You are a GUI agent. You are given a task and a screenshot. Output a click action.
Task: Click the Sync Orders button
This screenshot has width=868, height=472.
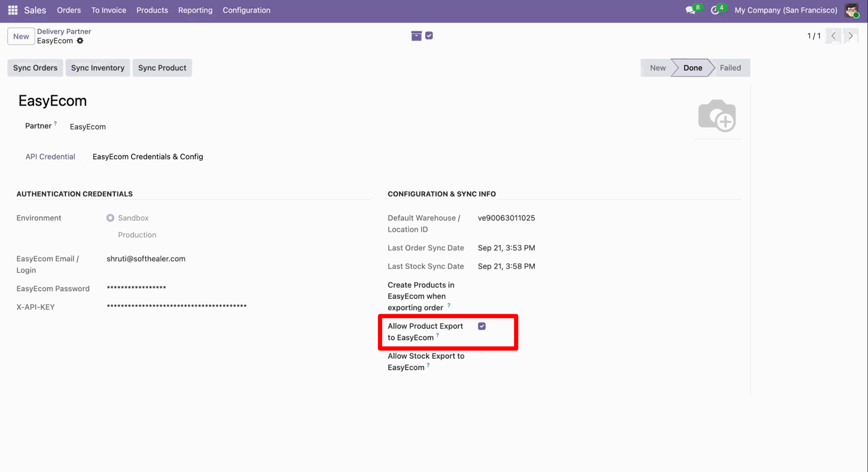click(35, 68)
